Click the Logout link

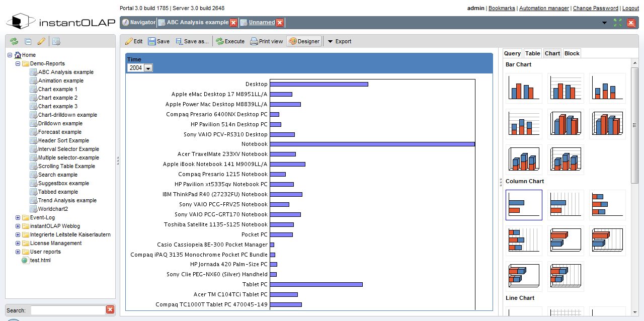[630, 8]
